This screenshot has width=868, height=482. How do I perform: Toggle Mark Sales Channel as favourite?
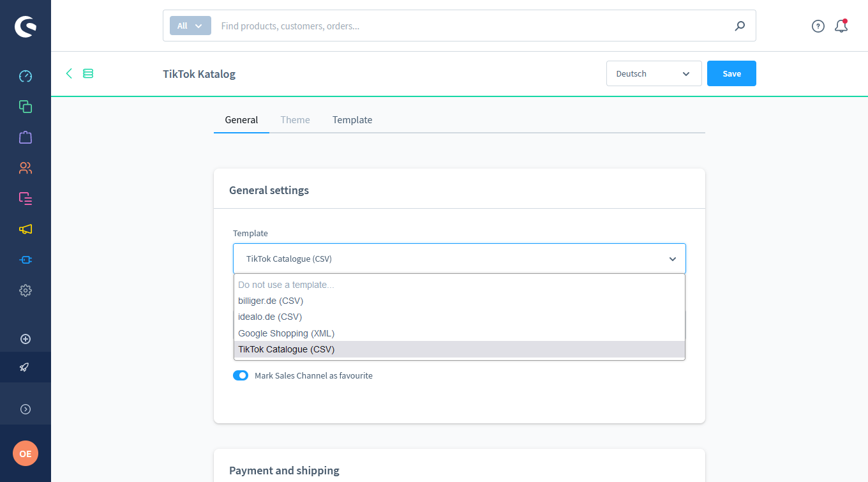point(241,375)
